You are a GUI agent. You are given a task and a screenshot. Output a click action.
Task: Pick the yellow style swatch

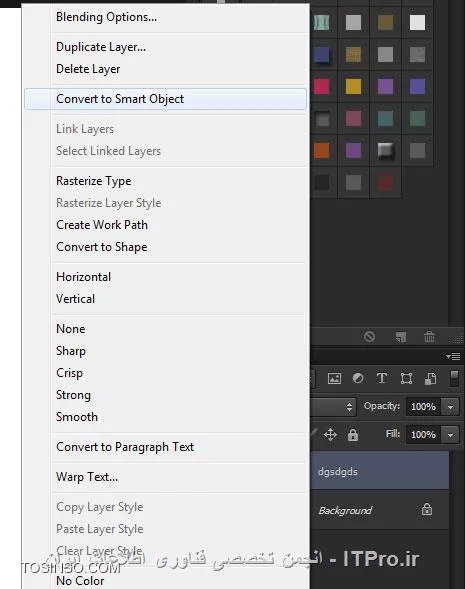click(353, 86)
